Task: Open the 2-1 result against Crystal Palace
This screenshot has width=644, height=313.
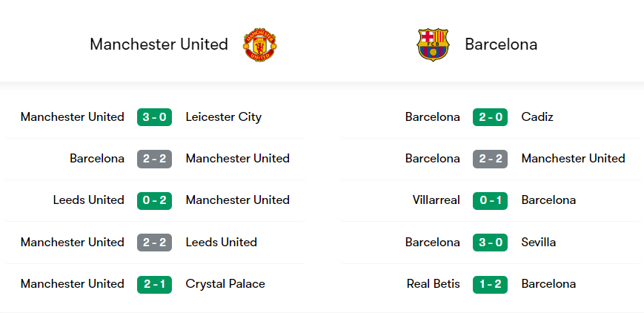Action: [154, 284]
